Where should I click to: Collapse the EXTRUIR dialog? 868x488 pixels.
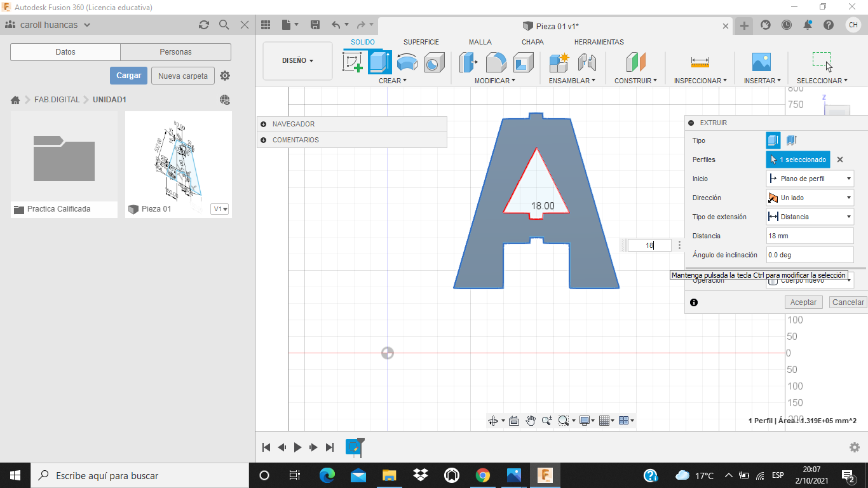(691, 123)
